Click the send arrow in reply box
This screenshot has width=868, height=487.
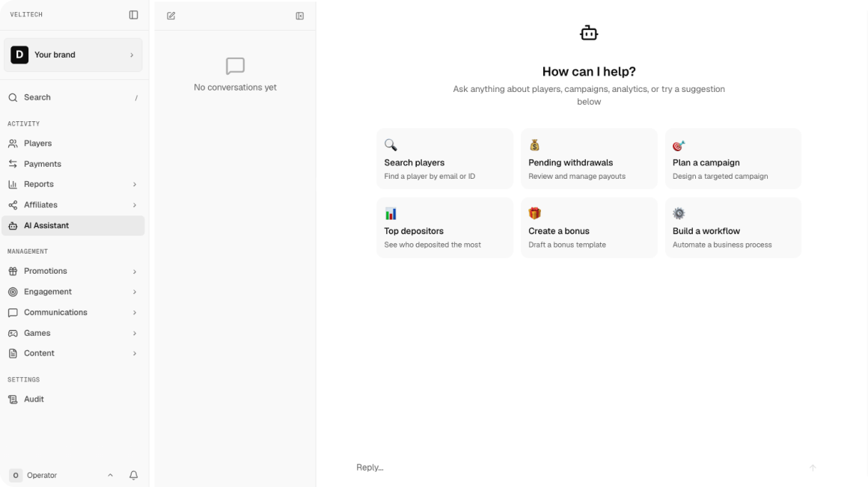tap(813, 468)
